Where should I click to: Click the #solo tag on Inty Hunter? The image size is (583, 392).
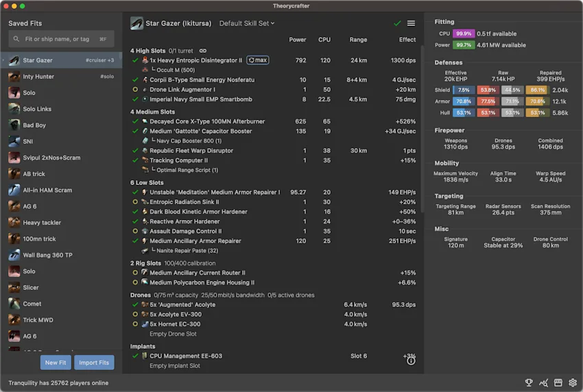click(107, 77)
